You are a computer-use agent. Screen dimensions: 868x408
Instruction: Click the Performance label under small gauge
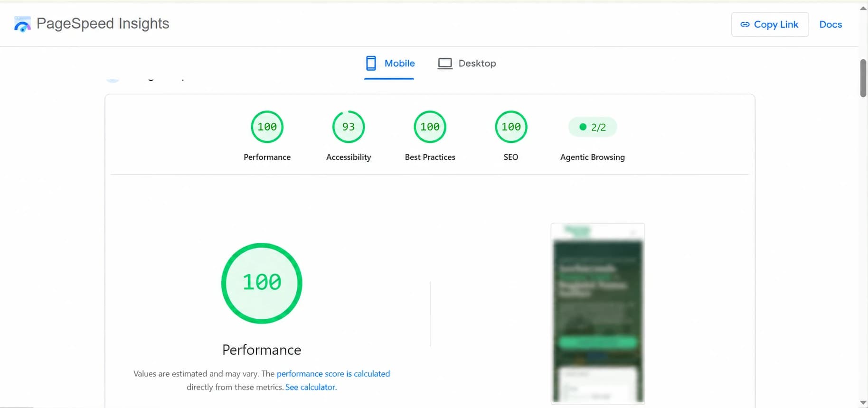[x=267, y=157]
